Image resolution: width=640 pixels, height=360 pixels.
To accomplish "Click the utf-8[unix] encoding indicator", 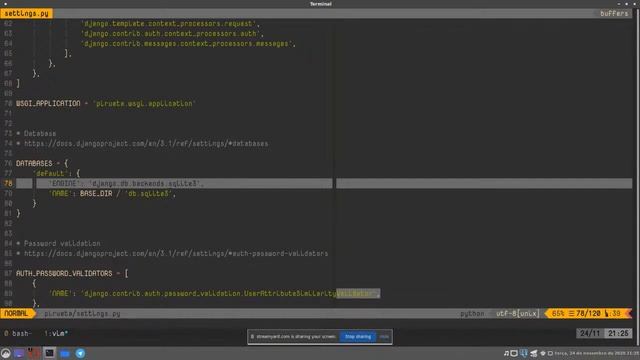I will [518, 313].
